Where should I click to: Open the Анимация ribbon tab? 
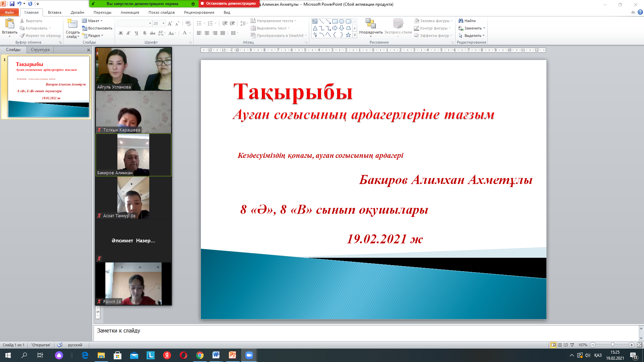point(130,12)
